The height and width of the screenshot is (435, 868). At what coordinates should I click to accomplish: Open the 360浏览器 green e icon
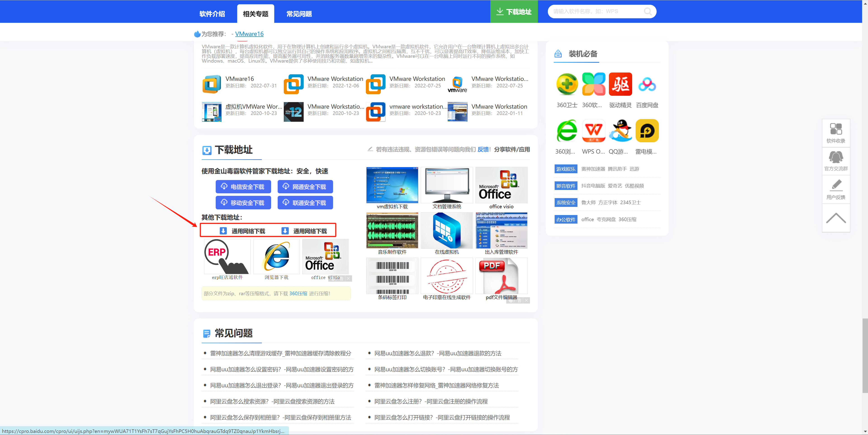[x=567, y=131]
